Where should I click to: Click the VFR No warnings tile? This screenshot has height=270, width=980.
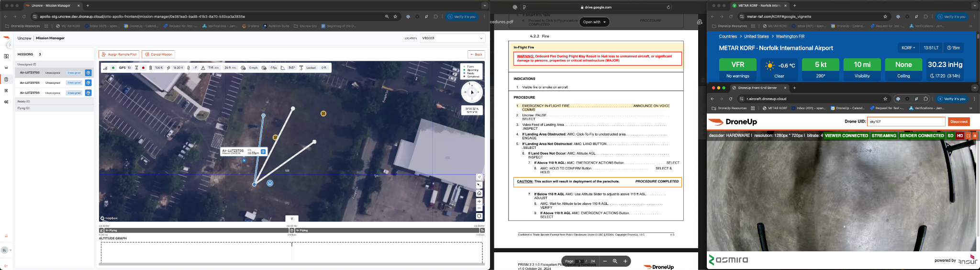click(x=737, y=69)
